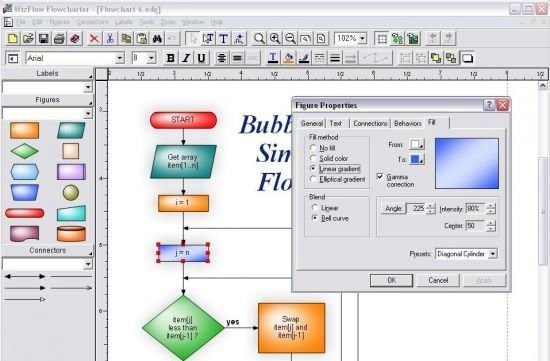Click the Print icon in toolbar
Viewport: 550px width, 361px height.
(x=59, y=38)
